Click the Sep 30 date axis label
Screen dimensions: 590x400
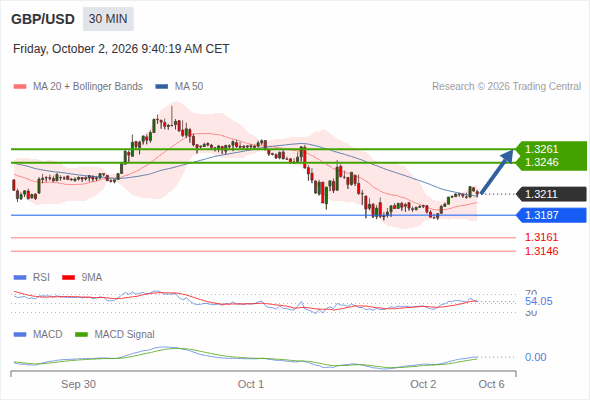[78, 384]
